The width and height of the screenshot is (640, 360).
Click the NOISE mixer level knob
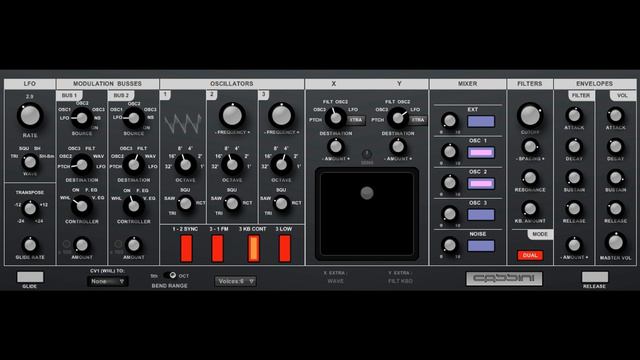pos(450,245)
